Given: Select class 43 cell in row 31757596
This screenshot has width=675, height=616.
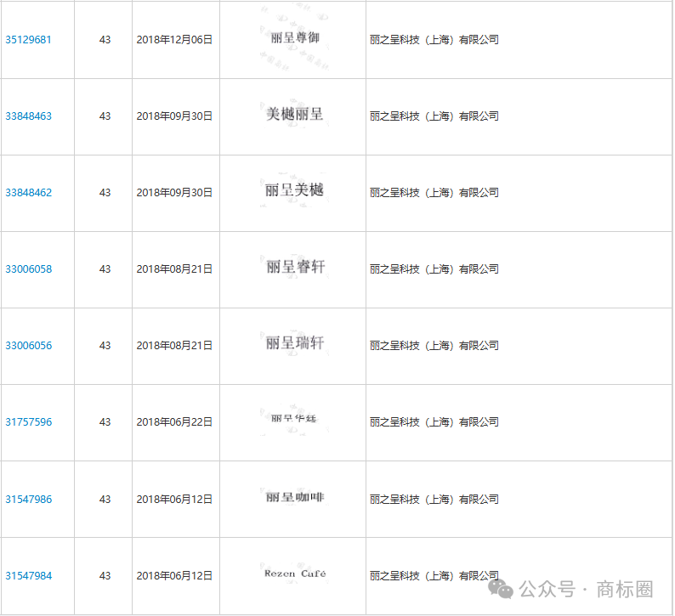Looking at the screenshot, I should point(105,422).
